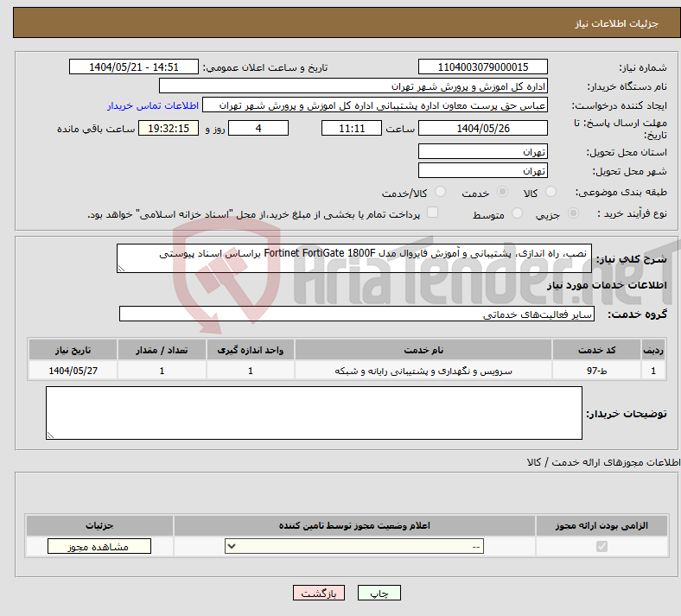The height and width of the screenshot is (616, 681).
Task: Click the شرح کلی نیاز text area
Action: (x=354, y=258)
